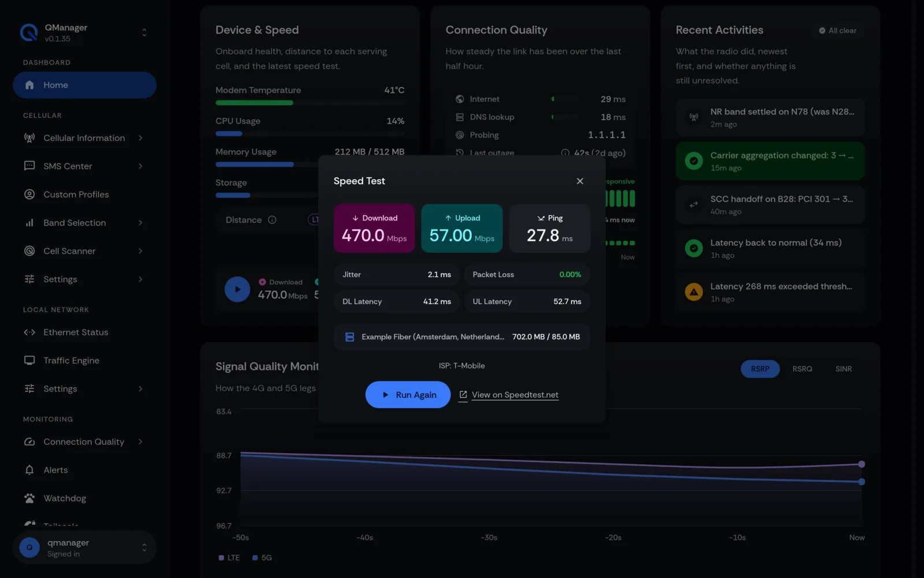Expand the Cellular Information chevron
Viewport: 924px width, 578px height.
tap(140, 138)
